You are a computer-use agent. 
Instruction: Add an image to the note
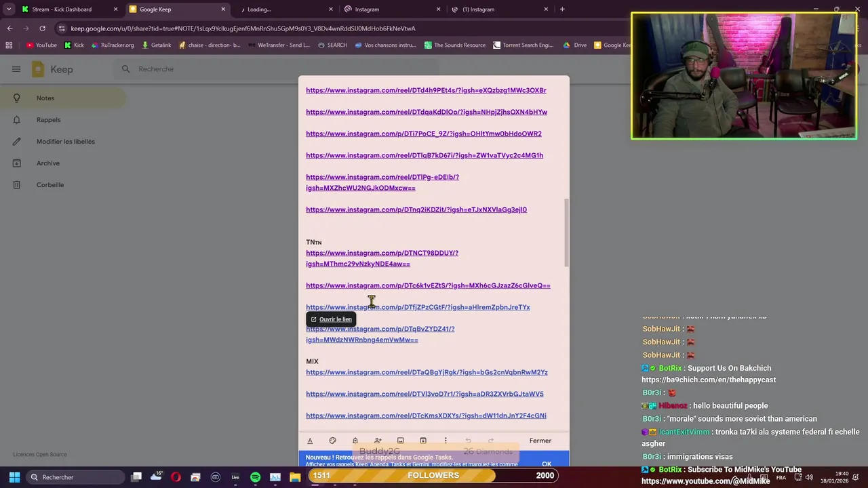point(400,441)
